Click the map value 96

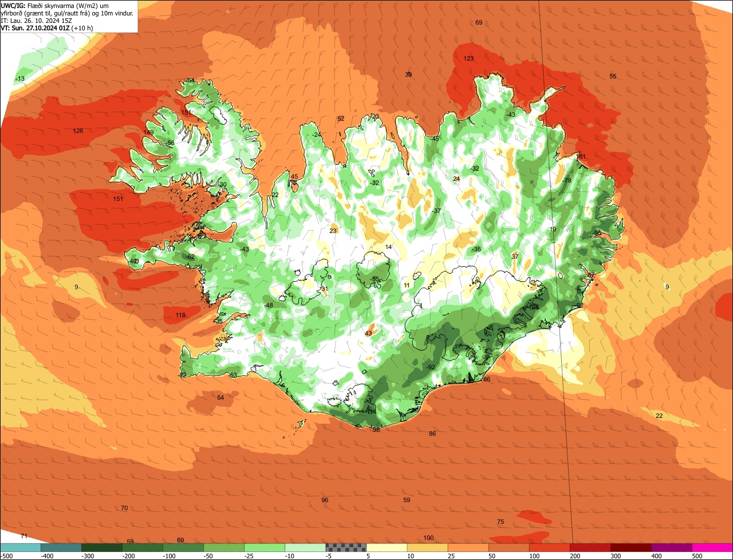(x=325, y=500)
